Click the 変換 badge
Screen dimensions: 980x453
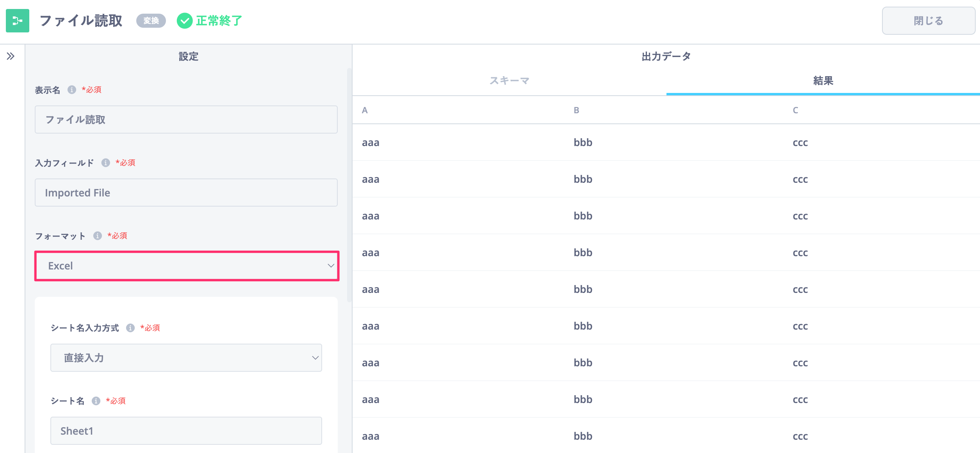click(x=151, y=21)
